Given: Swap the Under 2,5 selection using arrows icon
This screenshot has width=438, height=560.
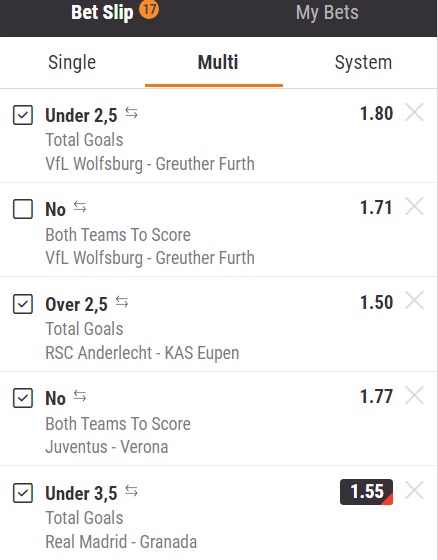Looking at the screenshot, I should point(131,113).
